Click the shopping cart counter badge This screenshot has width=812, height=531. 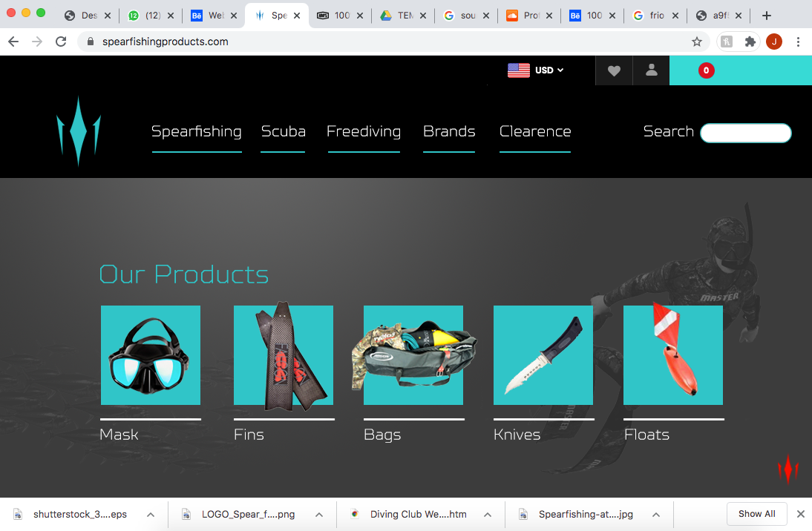click(706, 70)
